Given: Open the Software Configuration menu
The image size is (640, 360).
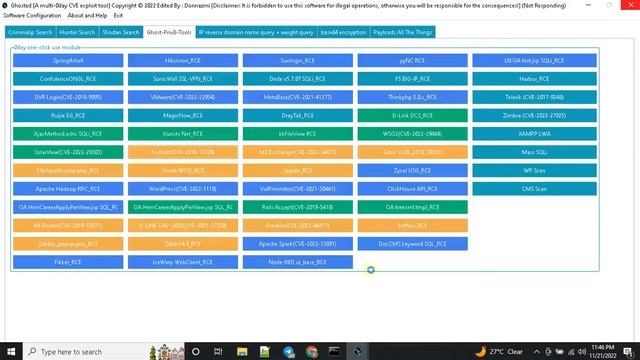Looking at the screenshot, I should click(x=32, y=16).
